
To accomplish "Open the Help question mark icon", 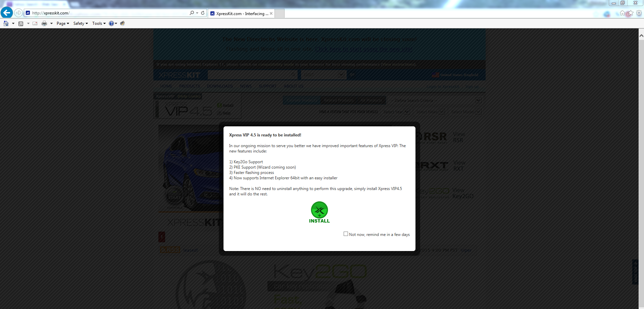I will pyautogui.click(x=111, y=23).
